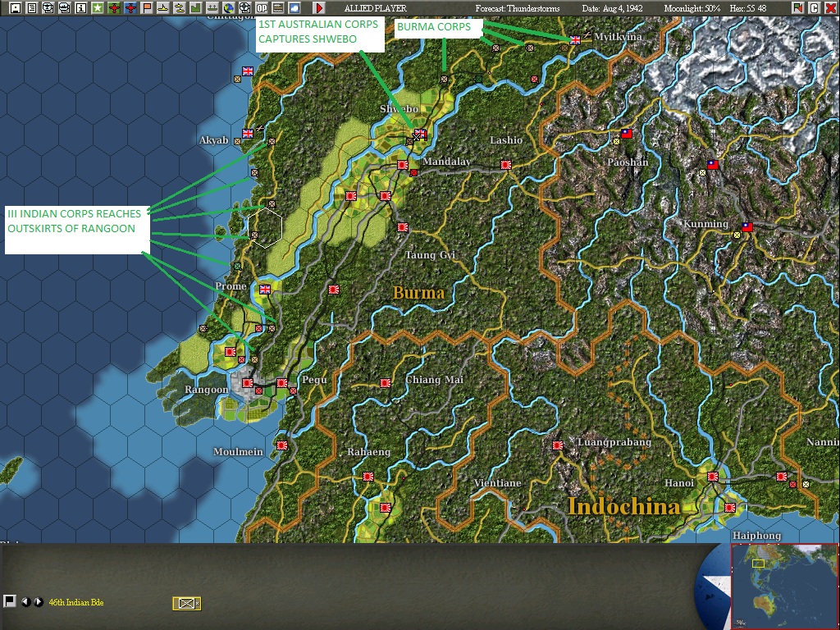Viewport: 840px width, 630px height.
Task: Open the document report icon in toolbar
Action: pos(32,7)
